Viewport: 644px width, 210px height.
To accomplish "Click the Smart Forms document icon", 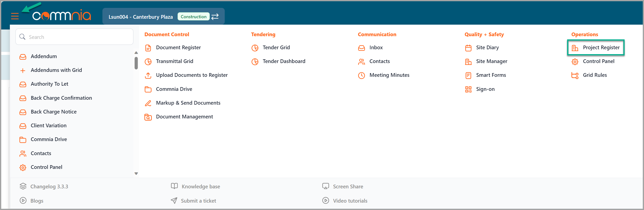I will (468, 75).
